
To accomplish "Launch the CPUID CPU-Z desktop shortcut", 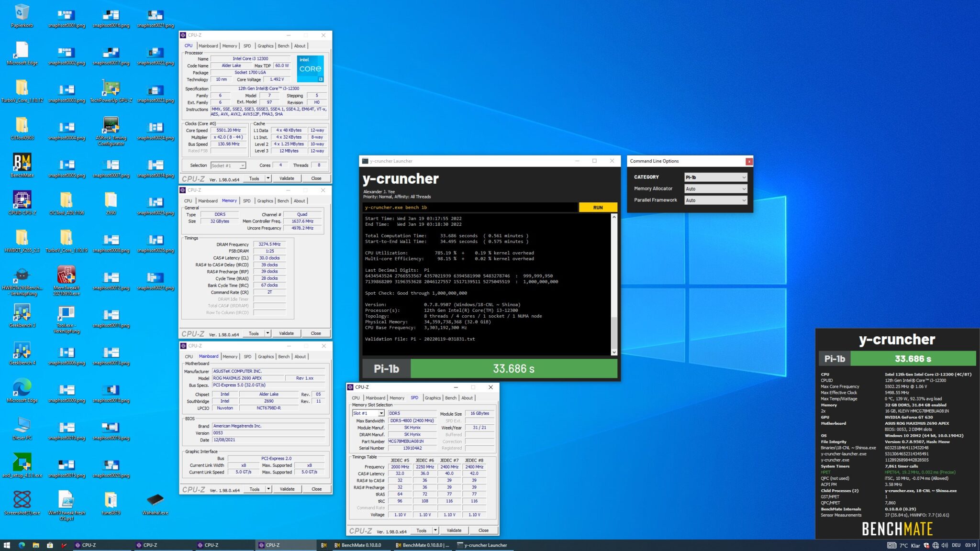I will point(22,203).
